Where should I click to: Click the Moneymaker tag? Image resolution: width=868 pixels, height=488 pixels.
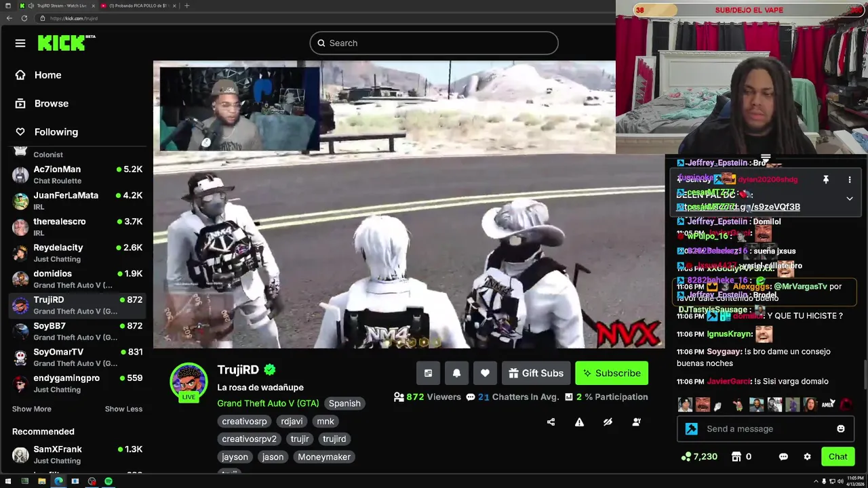click(324, 457)
